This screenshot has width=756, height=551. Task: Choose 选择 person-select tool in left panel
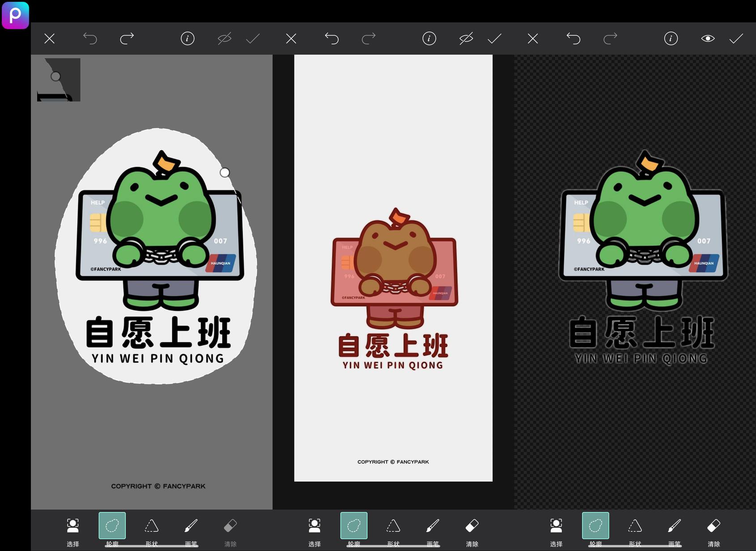point(73,532)
